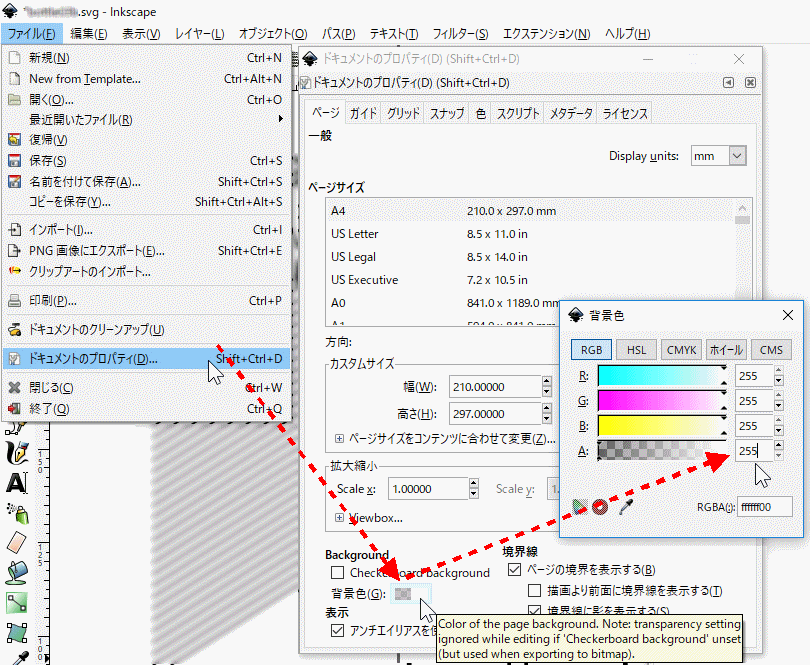Switch color mode to HSL
Screen dimensions: 810x665
pos(636,350)
